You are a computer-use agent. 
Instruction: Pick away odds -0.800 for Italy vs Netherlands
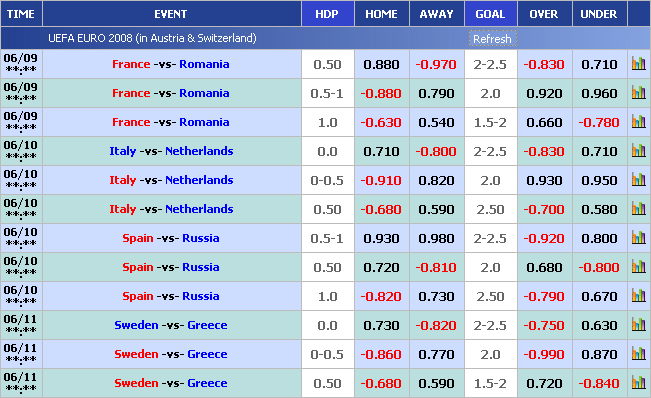tap(436, 151)
